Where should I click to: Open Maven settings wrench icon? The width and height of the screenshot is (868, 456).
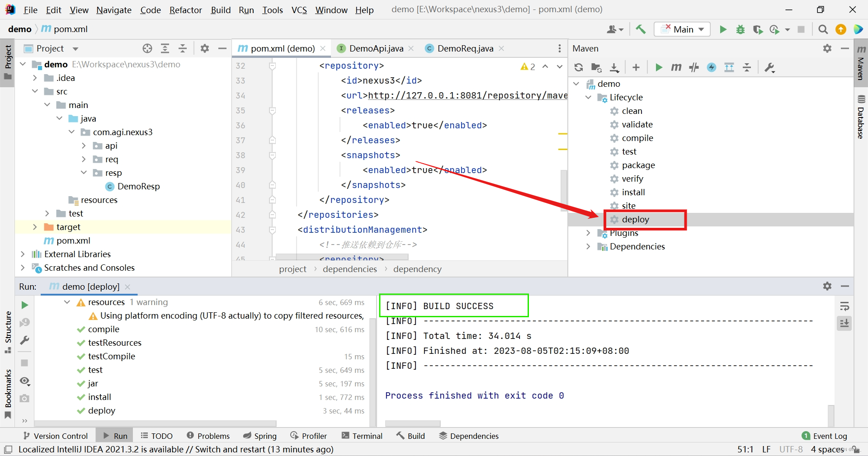(x=769, y=67)
